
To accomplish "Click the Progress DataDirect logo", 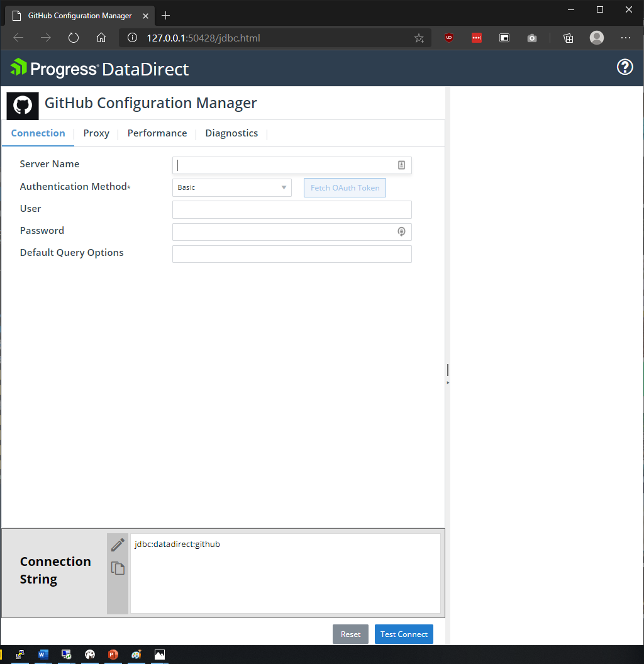I will pyautogui.click(x=99, y=69).
